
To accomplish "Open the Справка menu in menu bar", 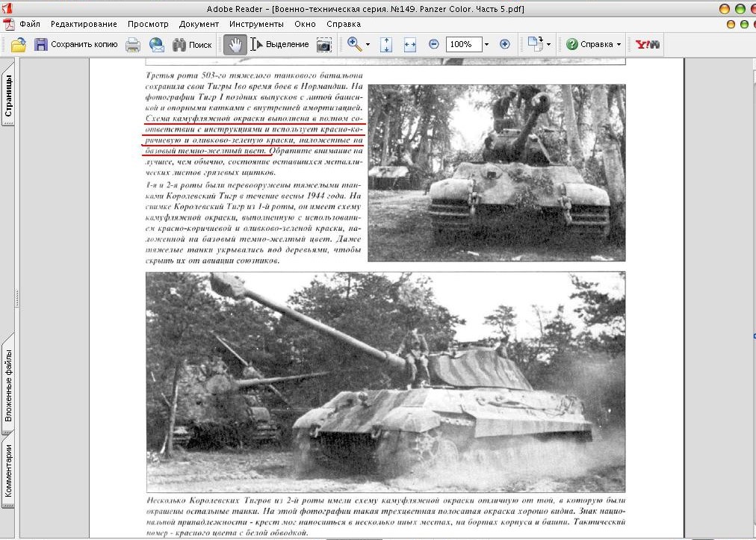I will pyautogui.click(x=344, y=24).
